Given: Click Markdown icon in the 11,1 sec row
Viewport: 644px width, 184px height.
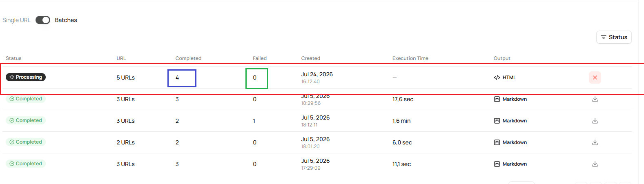Looking at the screenshot, I should click(x=497, y=164).
